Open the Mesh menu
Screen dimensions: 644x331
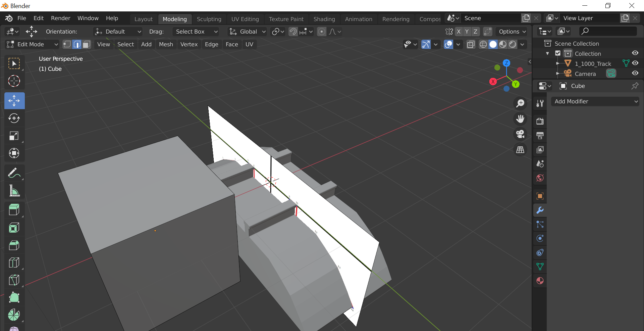[166, 44]
